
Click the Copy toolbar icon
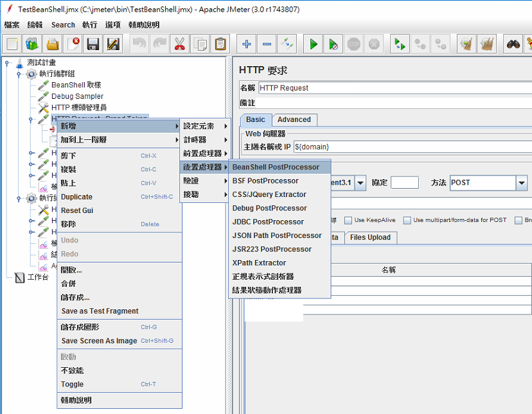200,44
